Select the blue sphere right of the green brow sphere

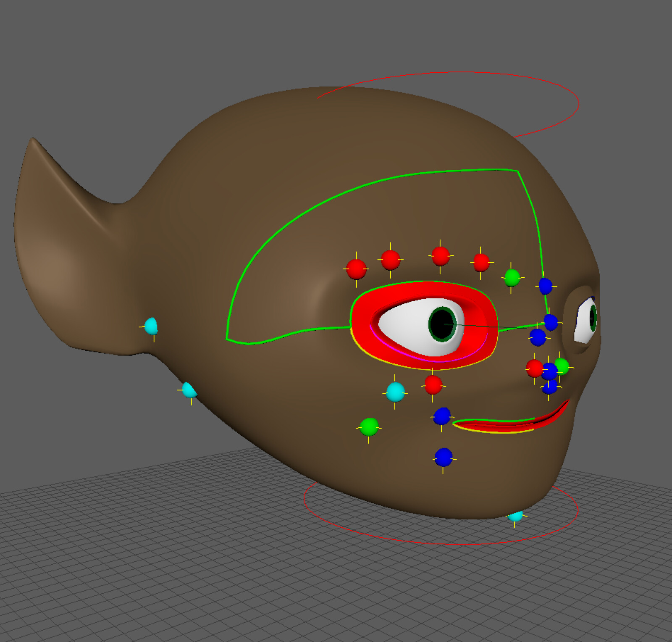[x=546, y=286]
